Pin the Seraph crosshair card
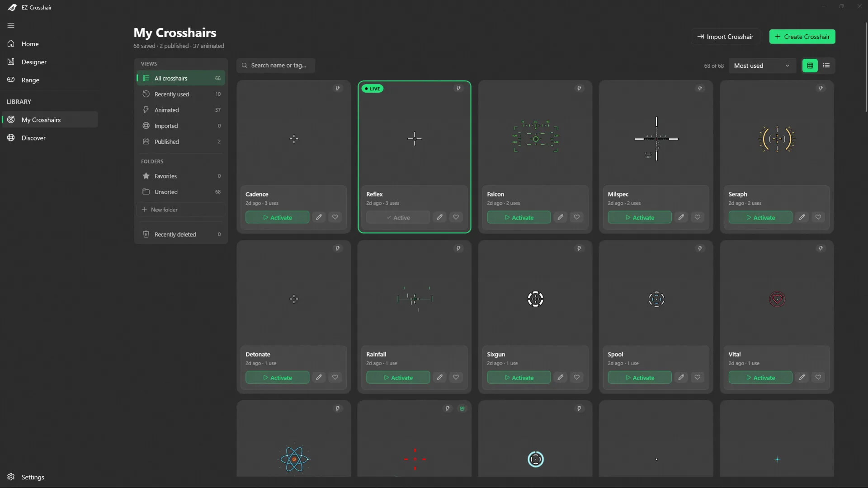 821,88
